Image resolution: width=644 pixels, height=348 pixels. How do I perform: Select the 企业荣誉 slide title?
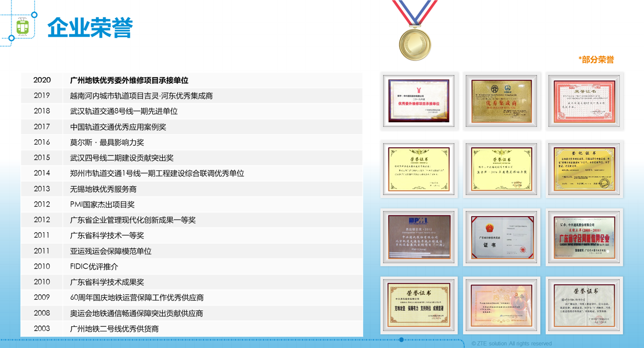(x=90, y=27)
